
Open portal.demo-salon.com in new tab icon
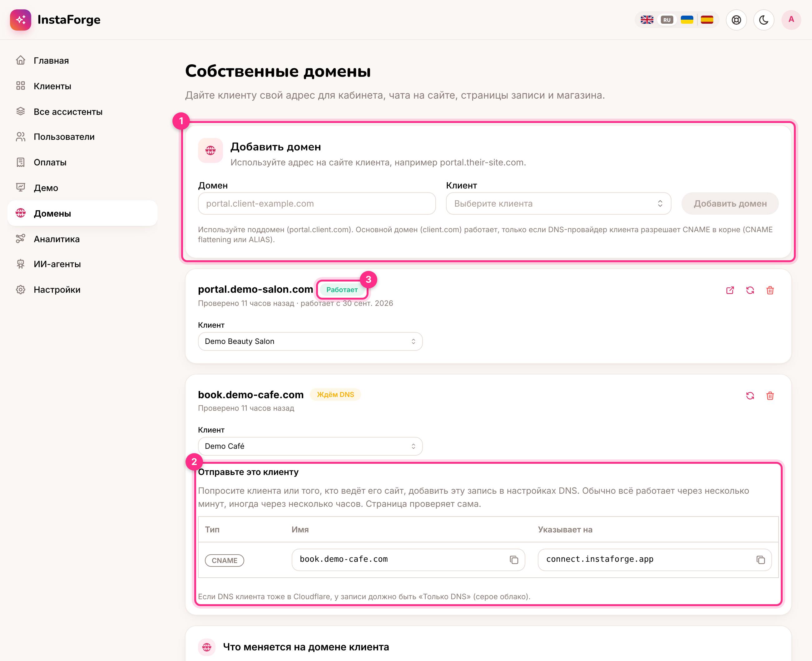pos(730,290)
